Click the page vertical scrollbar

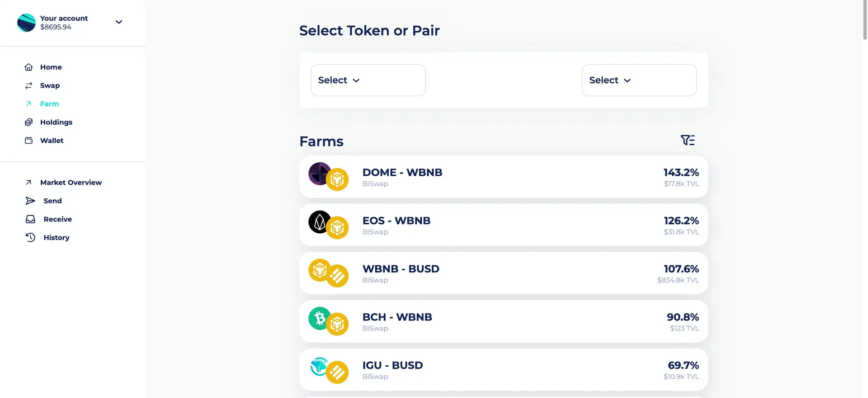(864, 20)
